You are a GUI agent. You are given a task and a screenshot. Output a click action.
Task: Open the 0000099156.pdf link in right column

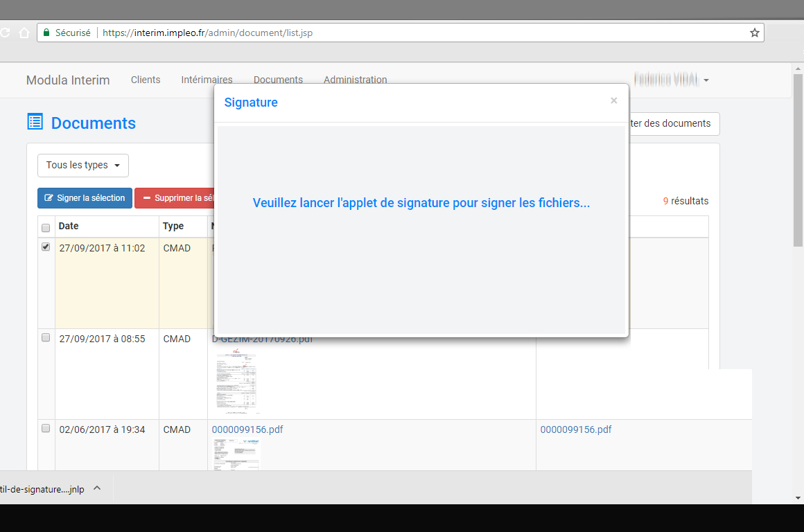click(x=575, y=429)
